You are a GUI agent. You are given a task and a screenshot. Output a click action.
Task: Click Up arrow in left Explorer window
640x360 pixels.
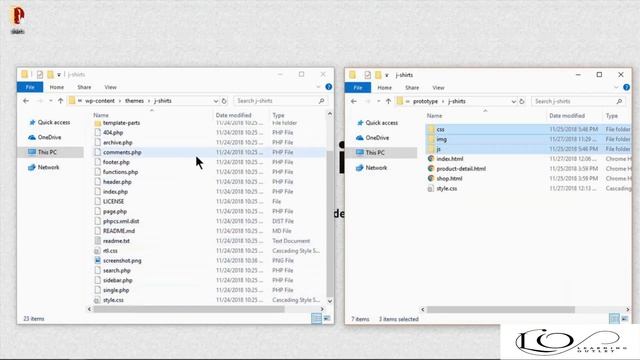point(60,101)
